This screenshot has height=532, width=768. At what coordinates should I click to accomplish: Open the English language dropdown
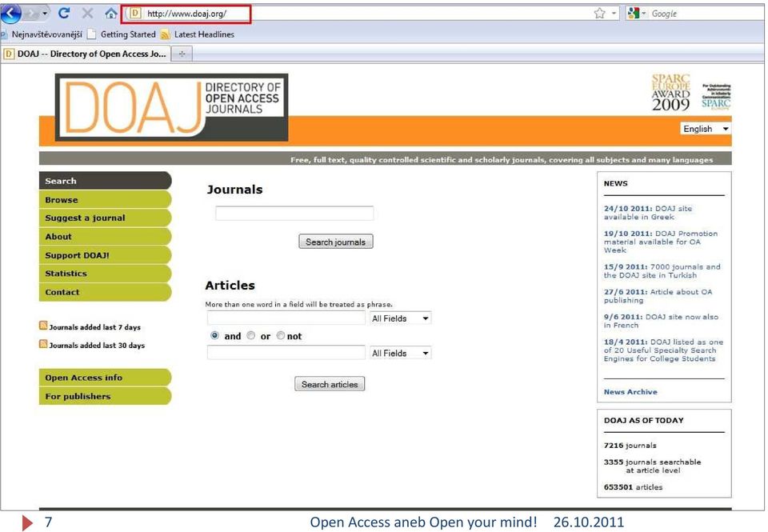click(706, 129)
